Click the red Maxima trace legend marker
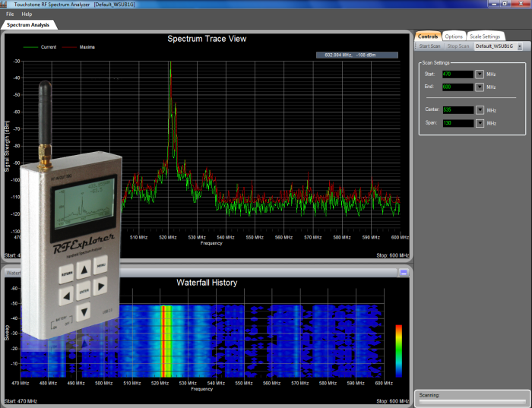This screenshot has width=532, height=408. (x=71, y=47)
